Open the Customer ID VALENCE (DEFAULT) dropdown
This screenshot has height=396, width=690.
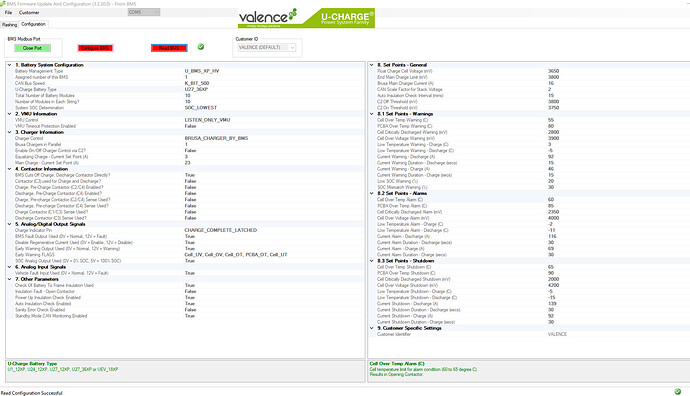(267, 48)
